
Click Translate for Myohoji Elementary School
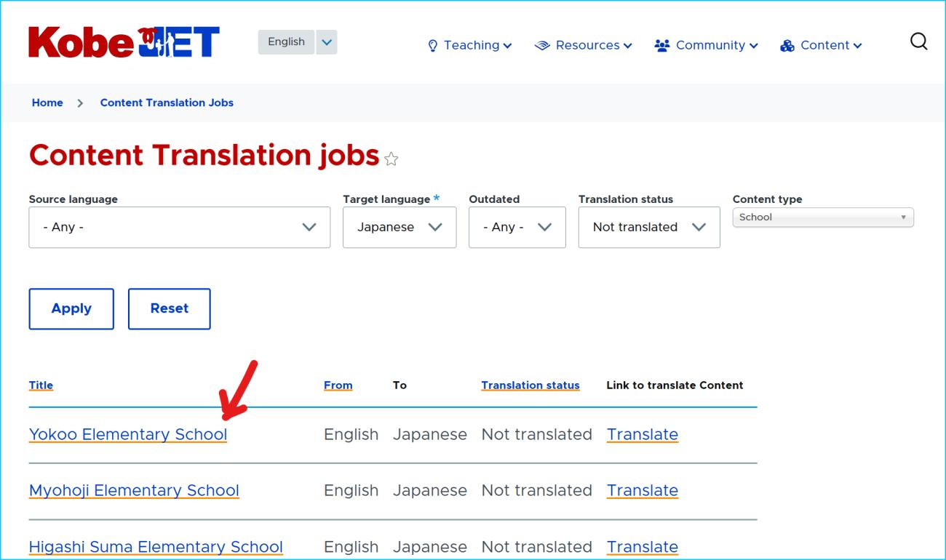[642, 491]
